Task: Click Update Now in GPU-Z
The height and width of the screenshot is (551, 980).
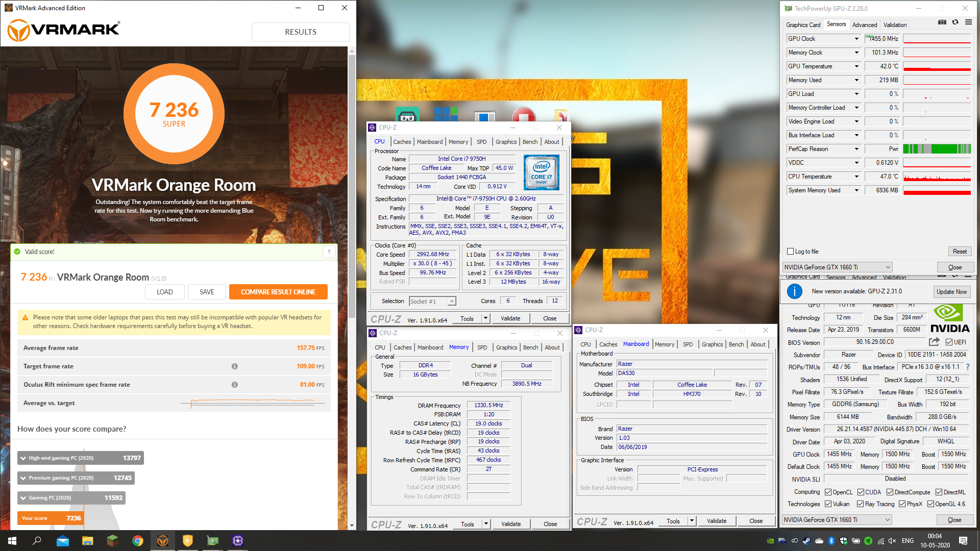Action: (x=952, y=292)
